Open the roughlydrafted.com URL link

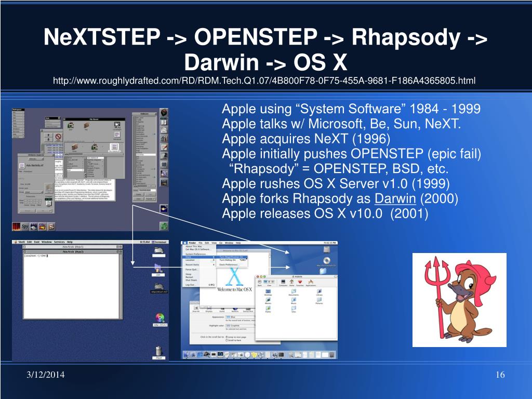pyautogui.click(x=264, y=81)
